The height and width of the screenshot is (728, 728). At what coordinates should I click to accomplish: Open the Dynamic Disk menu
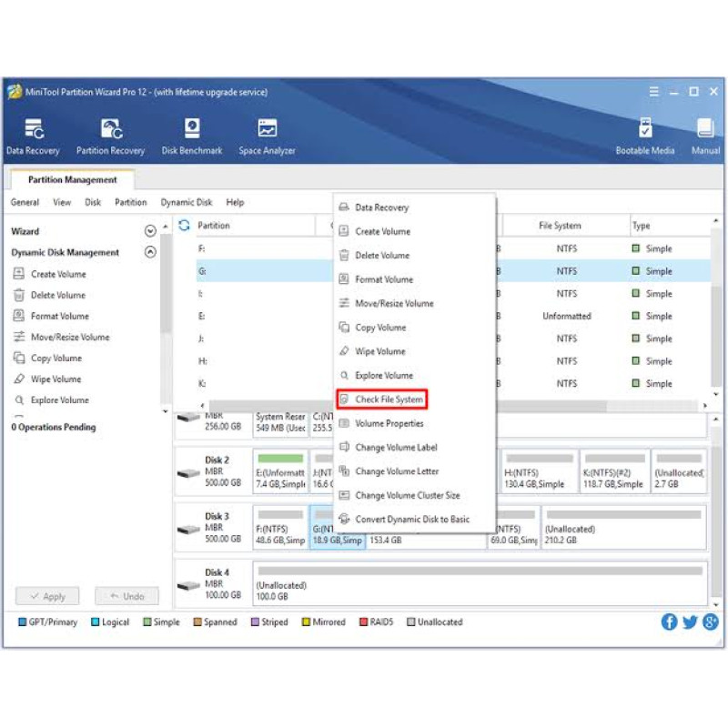click(x=187, y=202)
